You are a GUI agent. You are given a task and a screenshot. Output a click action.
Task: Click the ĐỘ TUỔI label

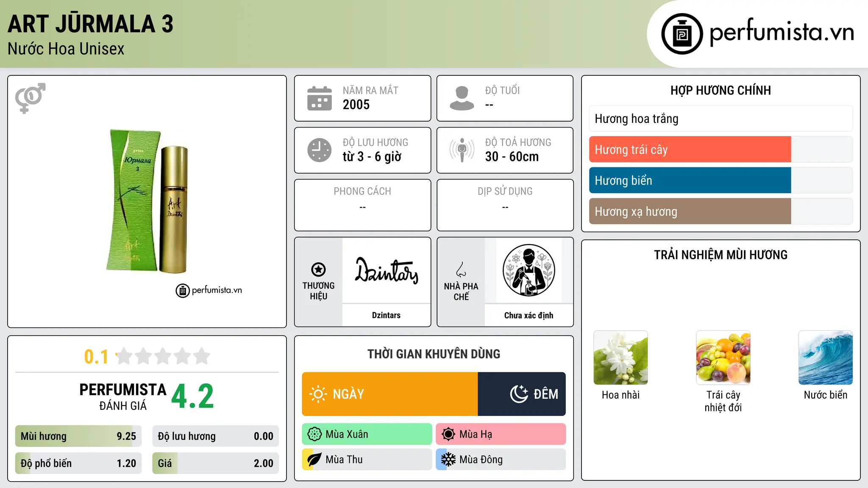click(502, 91)
